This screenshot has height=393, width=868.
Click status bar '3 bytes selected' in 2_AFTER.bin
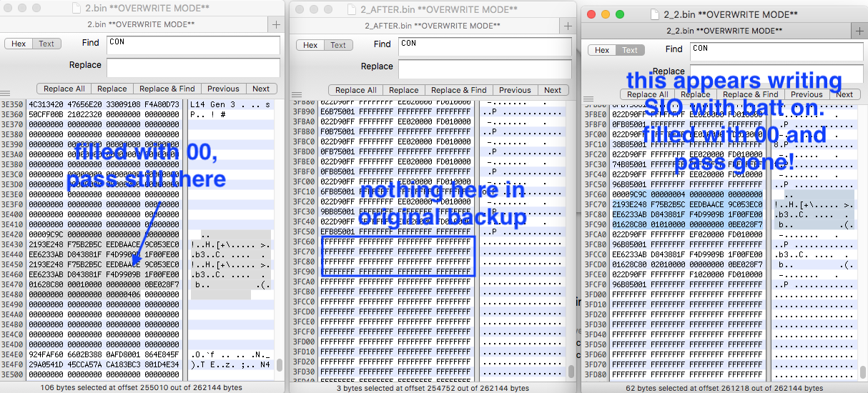click(x=432, y=388)
